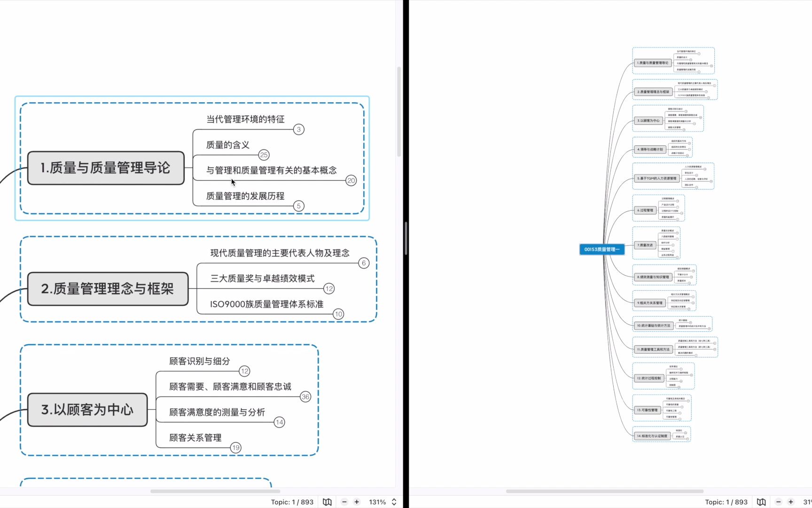Open the map overview icon in right pane status bar

point(761,502)
